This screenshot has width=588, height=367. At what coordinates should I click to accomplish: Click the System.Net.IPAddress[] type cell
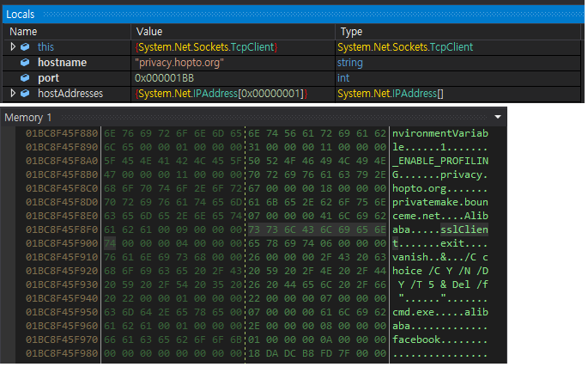[391, 93]
